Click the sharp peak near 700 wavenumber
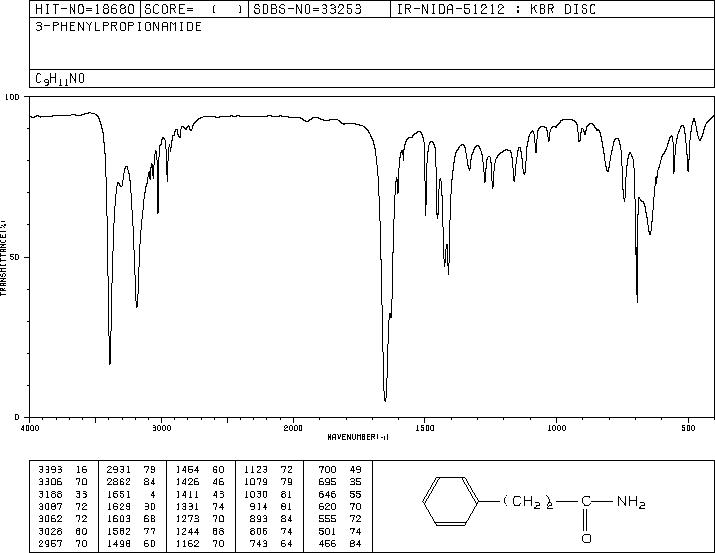The height and width of the screenshot is (553, 715). coord(637,301)
